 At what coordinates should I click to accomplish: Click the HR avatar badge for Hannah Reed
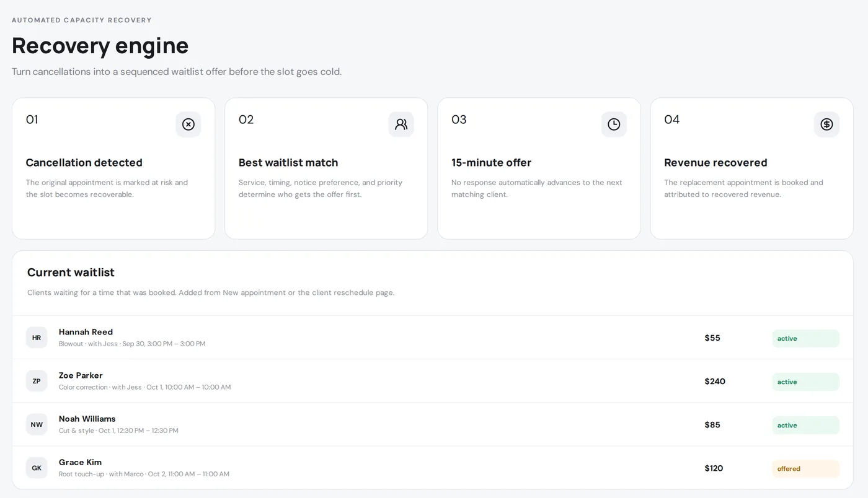(x=37, y=338)
